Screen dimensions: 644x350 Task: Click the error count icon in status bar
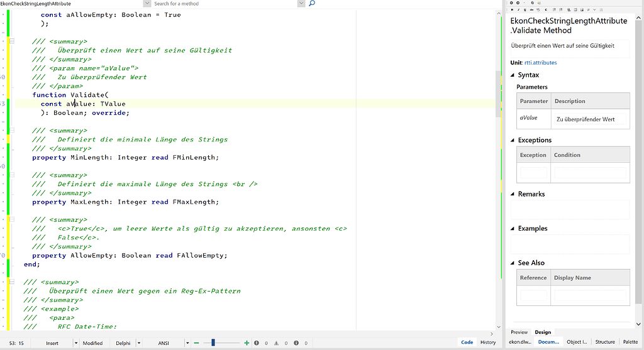258,343
